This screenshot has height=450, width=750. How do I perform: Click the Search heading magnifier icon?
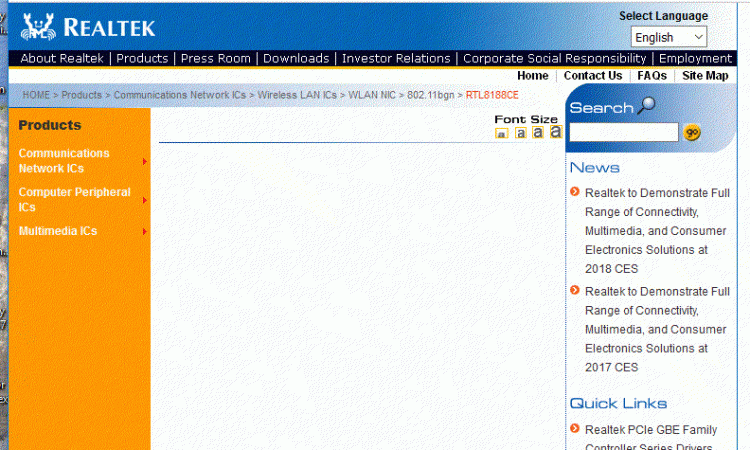(647, 105)
